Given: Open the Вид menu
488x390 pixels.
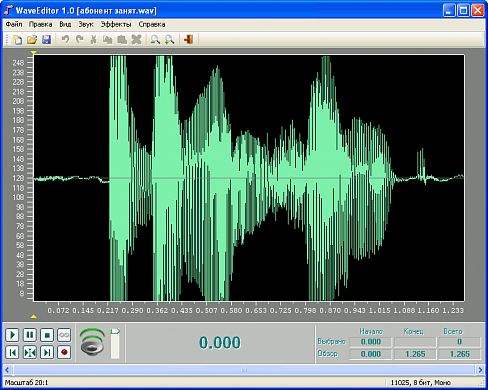Looking at the screenshot, I should pyautogui.click(x=65, y=24).
